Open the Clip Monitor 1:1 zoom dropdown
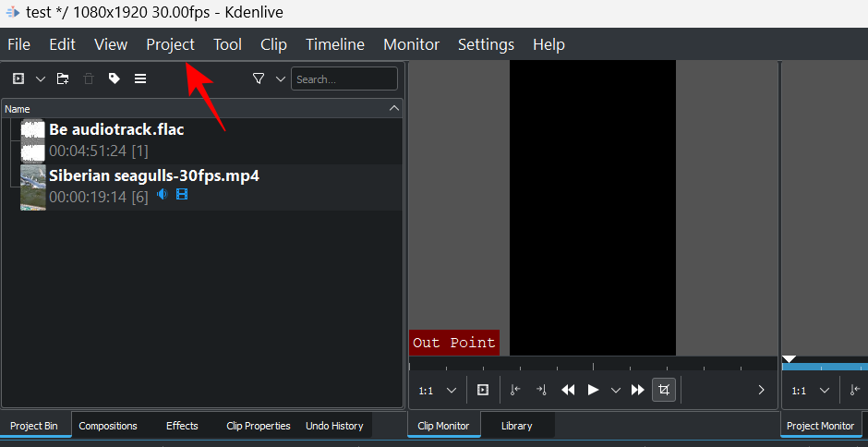868x447 pixels. point(438,390)
